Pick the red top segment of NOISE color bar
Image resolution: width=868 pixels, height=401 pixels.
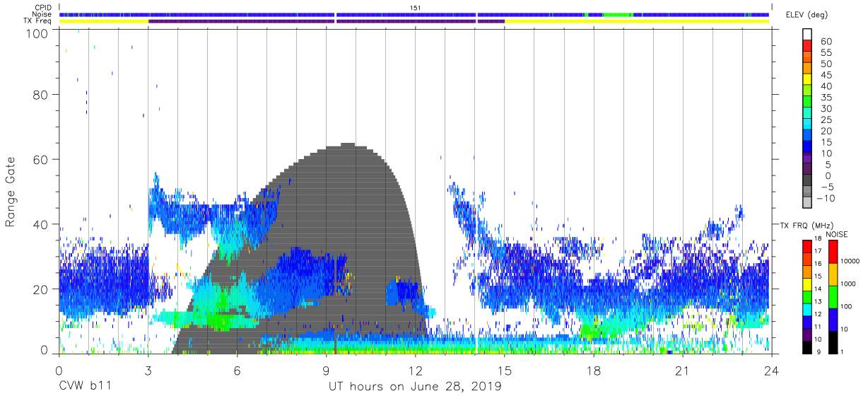[833, 252]
